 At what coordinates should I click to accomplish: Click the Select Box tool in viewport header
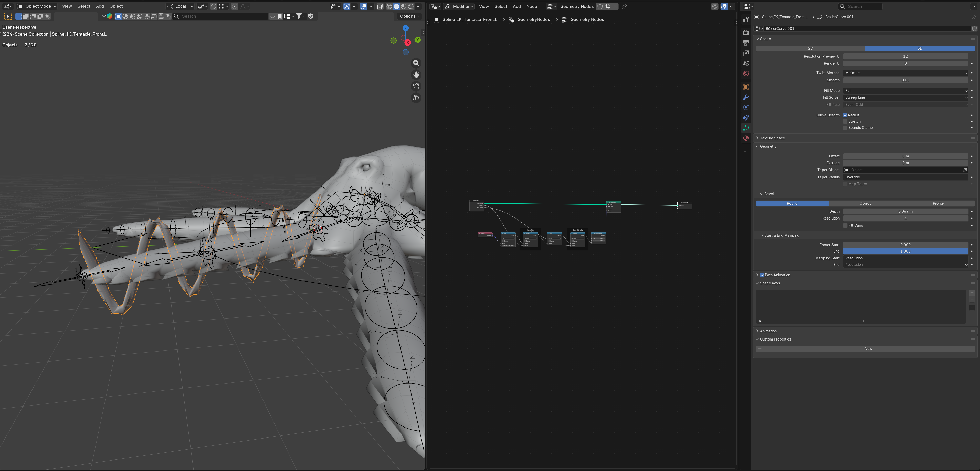(x=8, y=16)
